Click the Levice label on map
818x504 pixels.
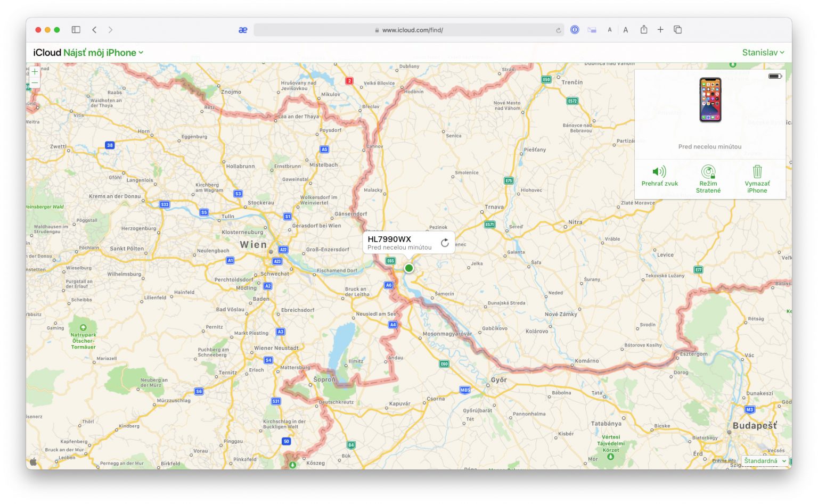[x=665, y=255]
